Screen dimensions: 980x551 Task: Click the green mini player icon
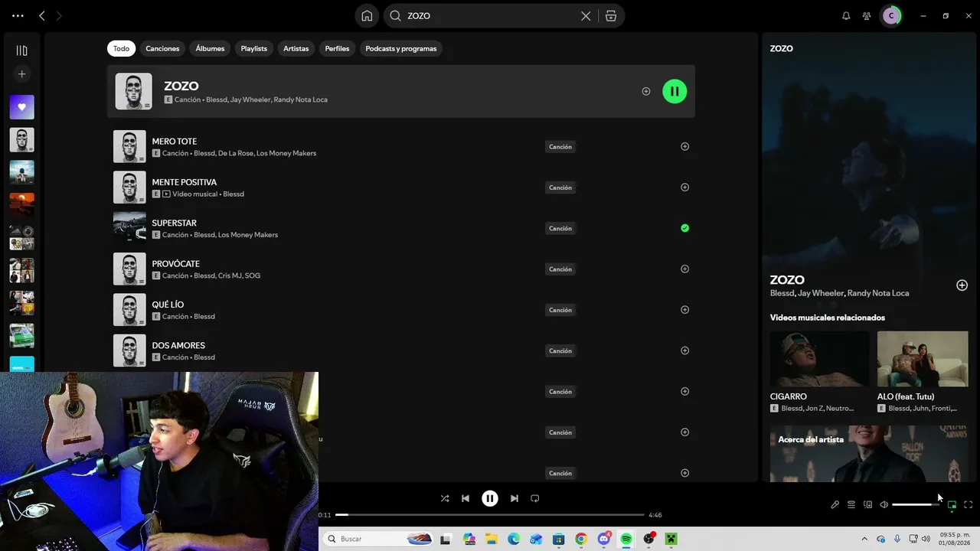click(952, 504)
